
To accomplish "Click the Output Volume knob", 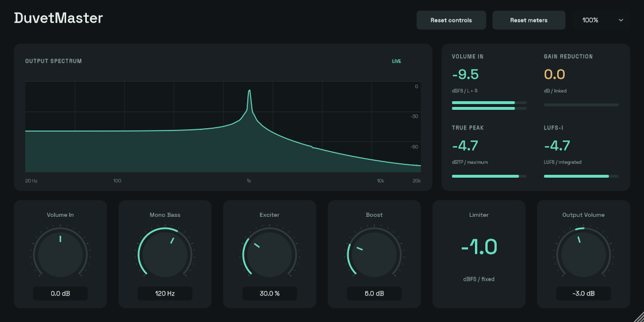I will tap(583, 254).
